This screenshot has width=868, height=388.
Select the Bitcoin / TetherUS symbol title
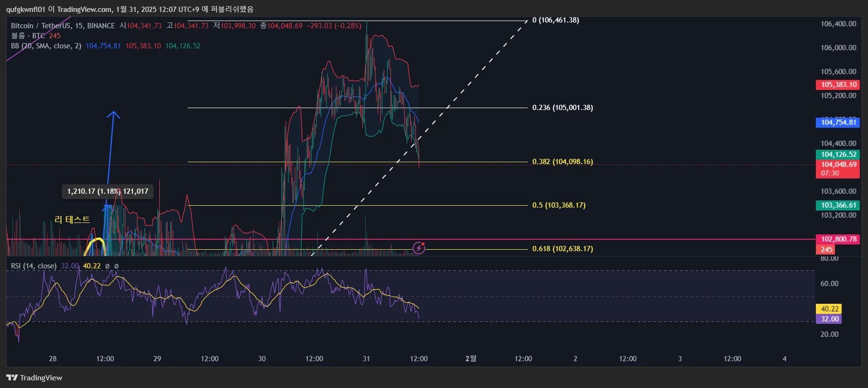63,26
